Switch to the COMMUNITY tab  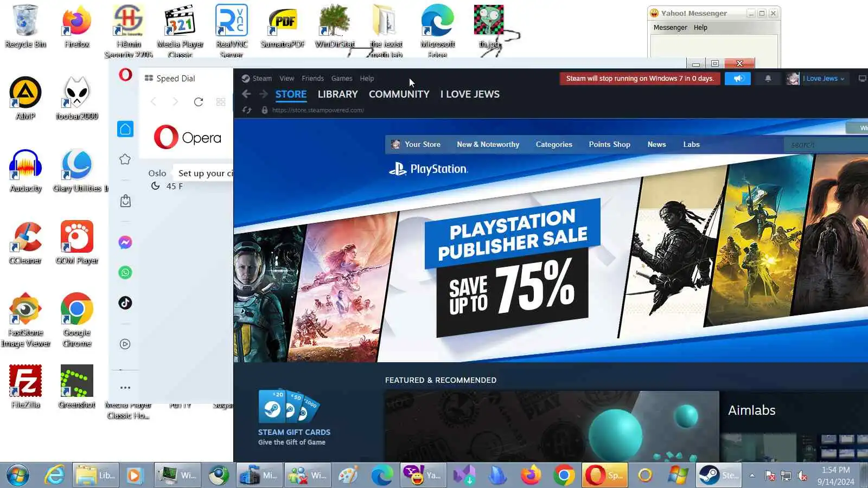[x=399, y=94]
